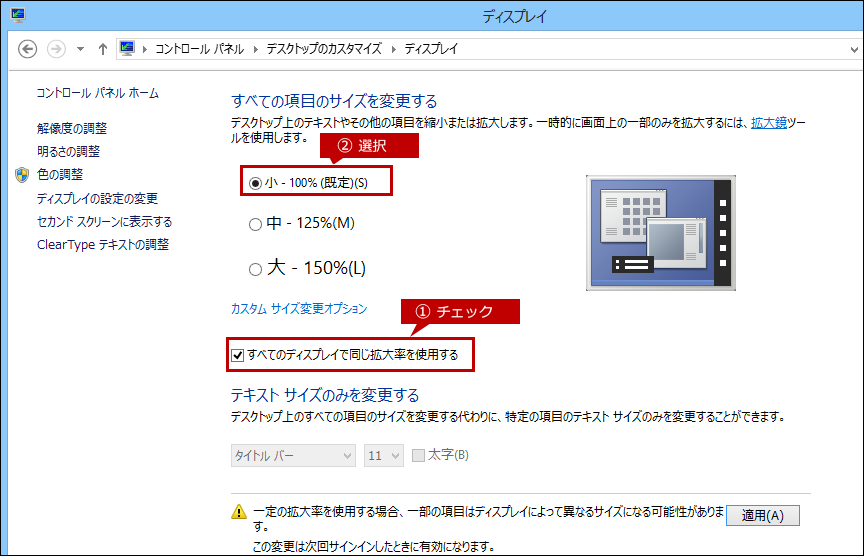
Task: Click the Display window title bar icon
Action: coord(18,15)
